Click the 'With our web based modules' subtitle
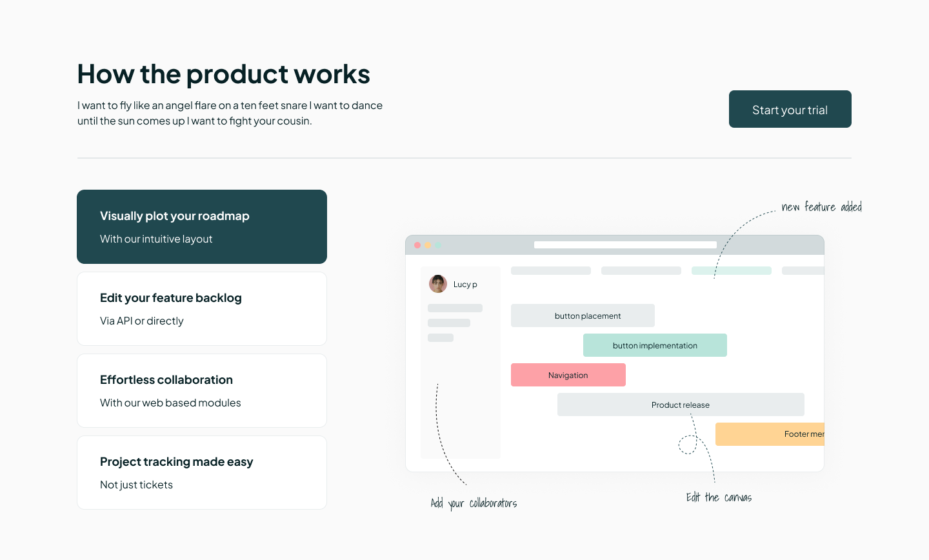The height and width of the screenshot is (560, 929). point(170,403)
